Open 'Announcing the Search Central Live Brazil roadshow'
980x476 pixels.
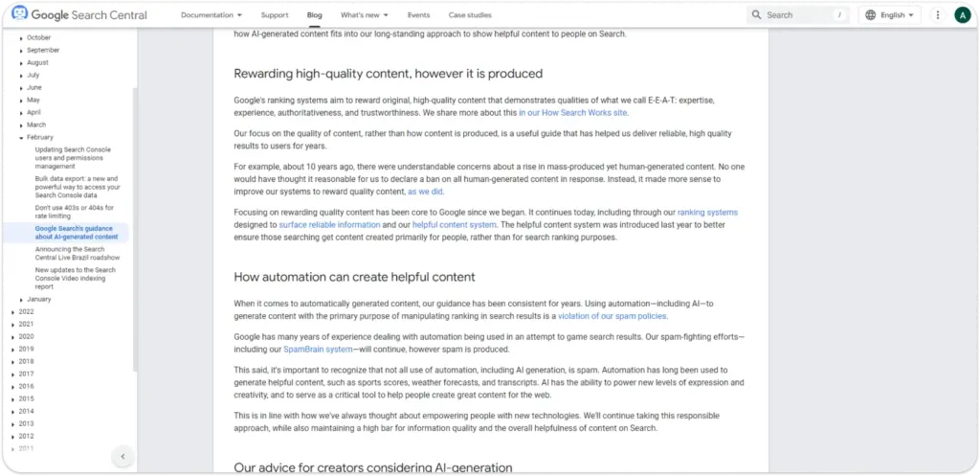78,254
